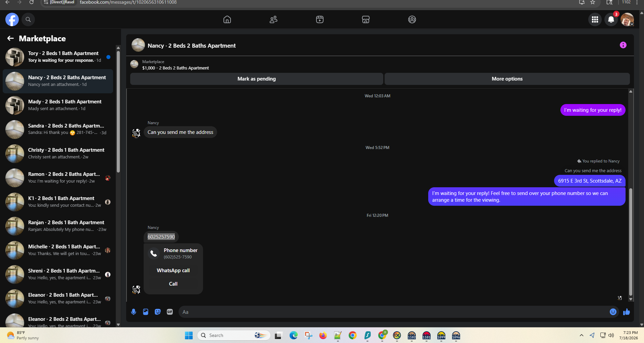The image size is (644, 343).
Task: Open the profile circle icon in top navigation
Action: coord(412,19)
